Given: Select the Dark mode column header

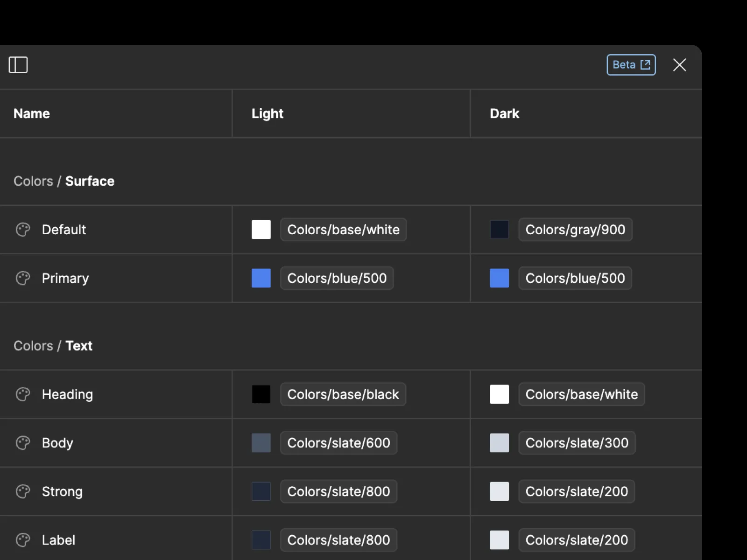Looking at the screenshot, I should pyautogui.click(x=504, y=113).
